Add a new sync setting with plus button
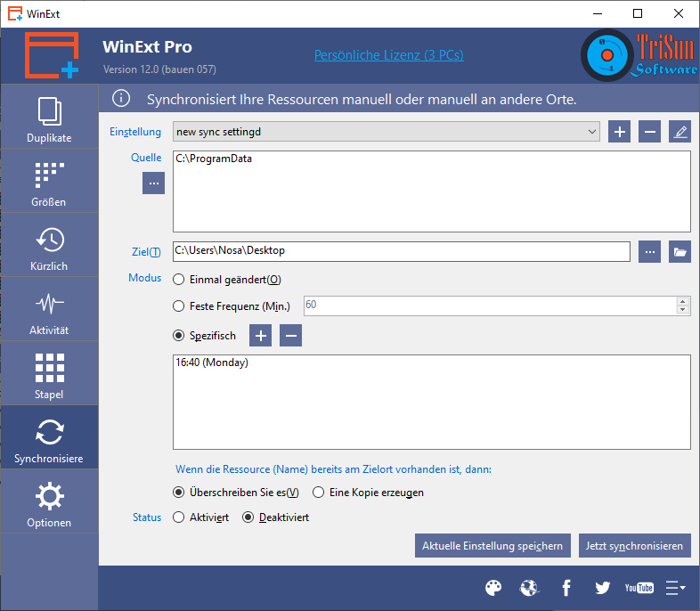 point(619,132)
